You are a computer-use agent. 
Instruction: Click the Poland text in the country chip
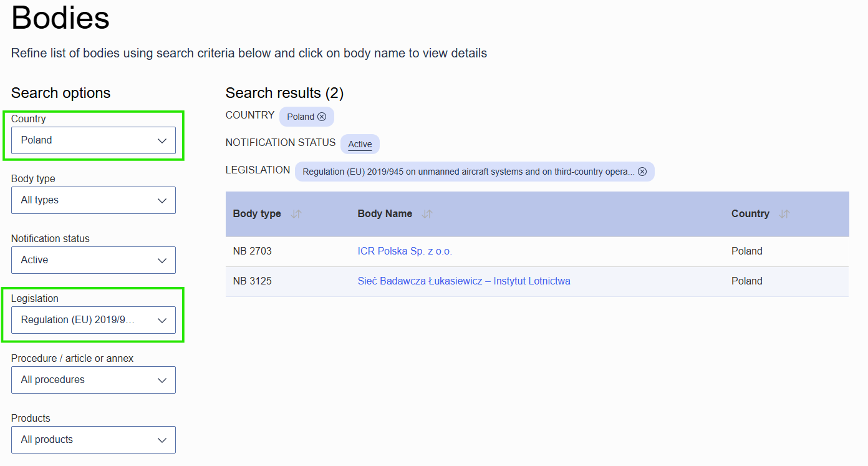point(301,117)
